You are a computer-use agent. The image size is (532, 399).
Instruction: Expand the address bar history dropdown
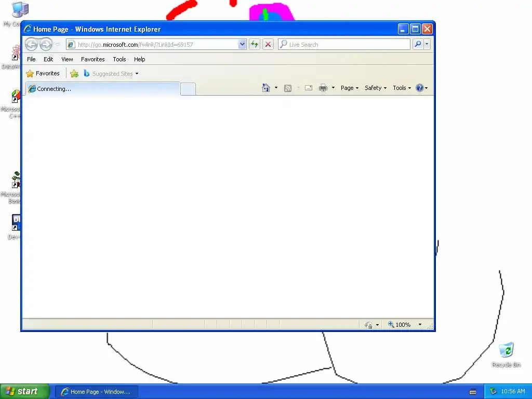242,45
